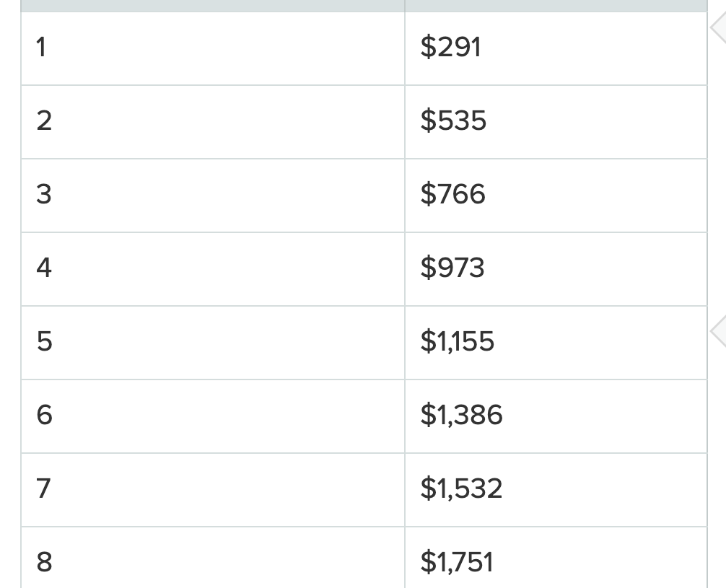Click the row number 3 cell
The image size is (726, 588).
[x=213, y=196]
